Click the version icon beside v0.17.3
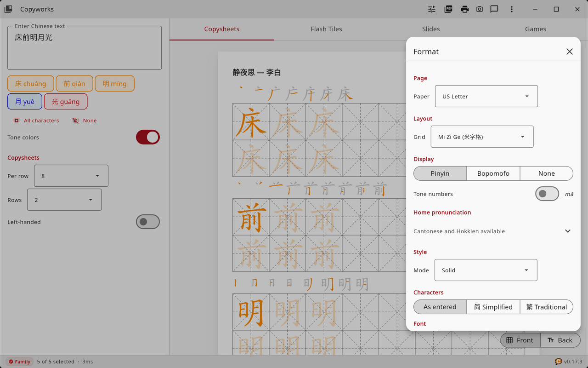 (559, 362)
